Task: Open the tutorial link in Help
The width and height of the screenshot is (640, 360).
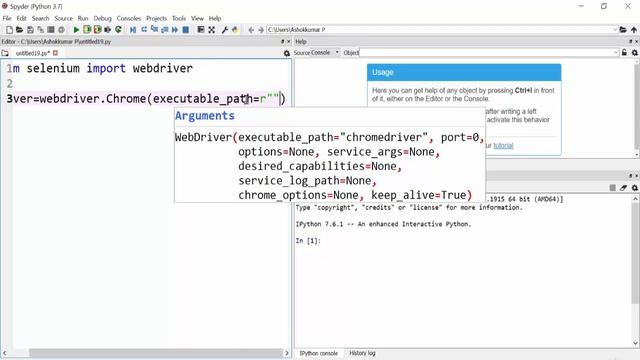Action: [503, 146]
